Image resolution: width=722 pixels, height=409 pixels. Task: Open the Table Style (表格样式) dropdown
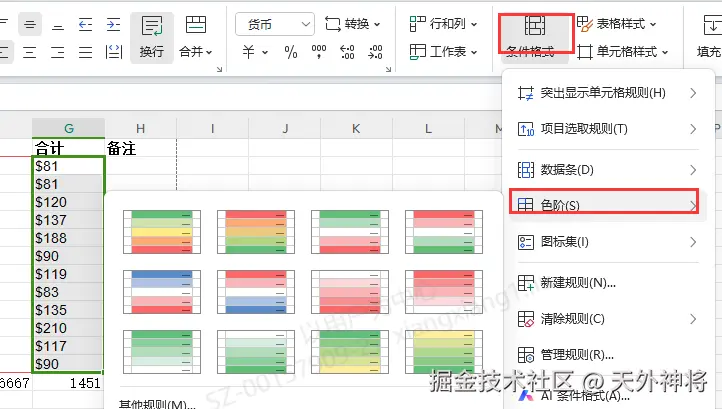[x=616, y=24]
